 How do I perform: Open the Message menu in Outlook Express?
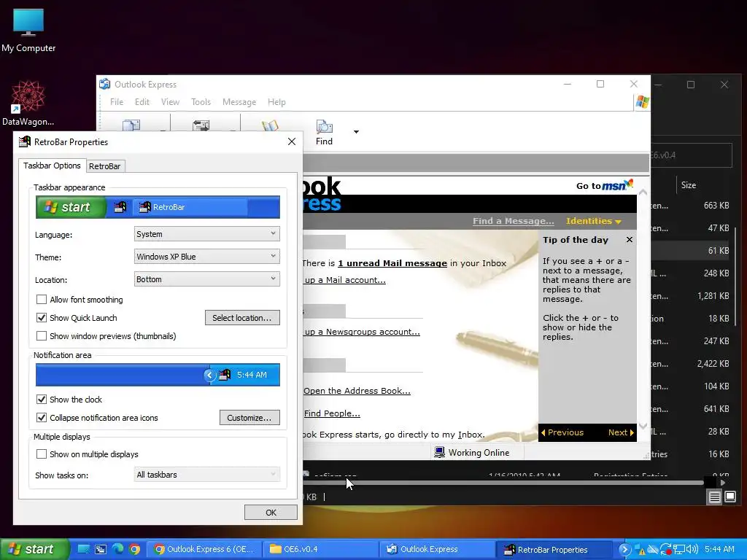pos(239,102)
